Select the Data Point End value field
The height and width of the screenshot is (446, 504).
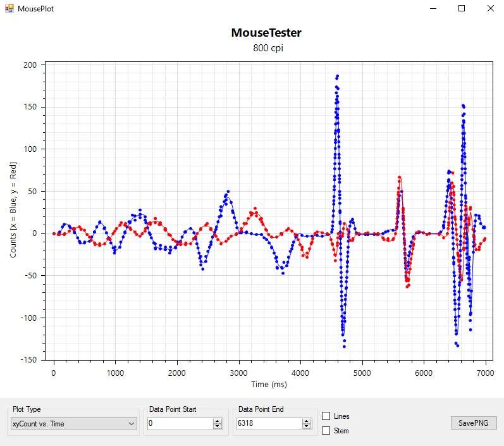tap(269, 424)
